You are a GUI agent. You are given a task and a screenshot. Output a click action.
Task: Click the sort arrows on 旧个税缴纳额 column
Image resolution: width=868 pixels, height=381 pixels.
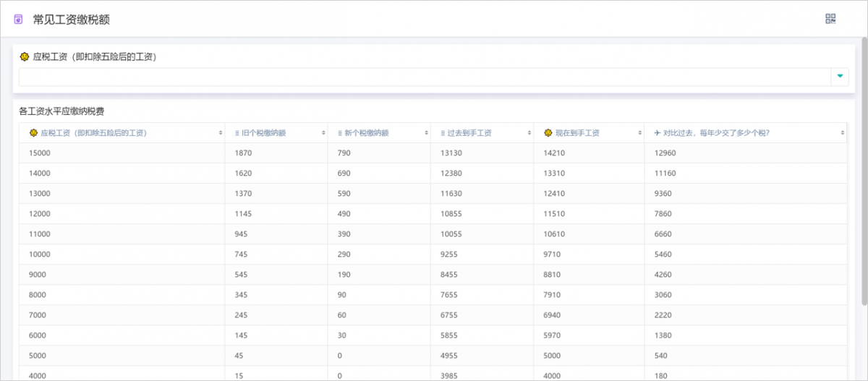click(323, 133)
